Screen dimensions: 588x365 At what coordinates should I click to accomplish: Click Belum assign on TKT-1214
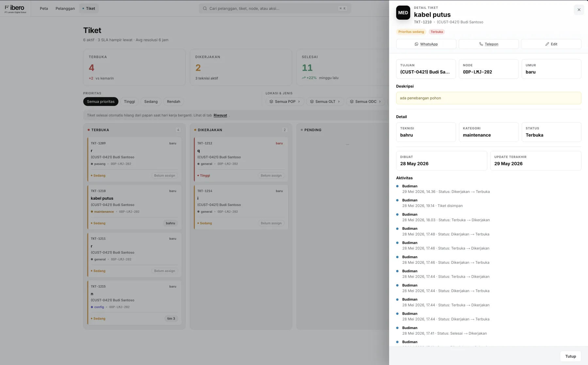click(271, 223)
